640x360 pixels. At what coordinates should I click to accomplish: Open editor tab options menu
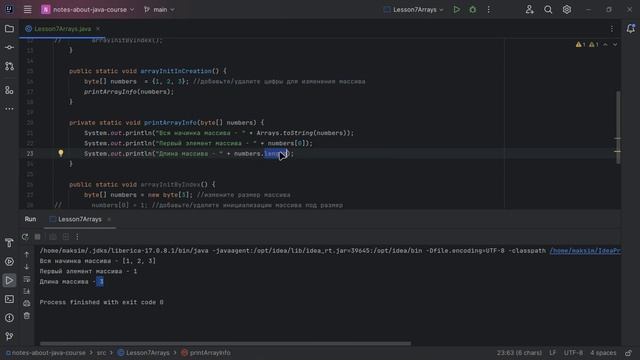(x=611, y=29)
